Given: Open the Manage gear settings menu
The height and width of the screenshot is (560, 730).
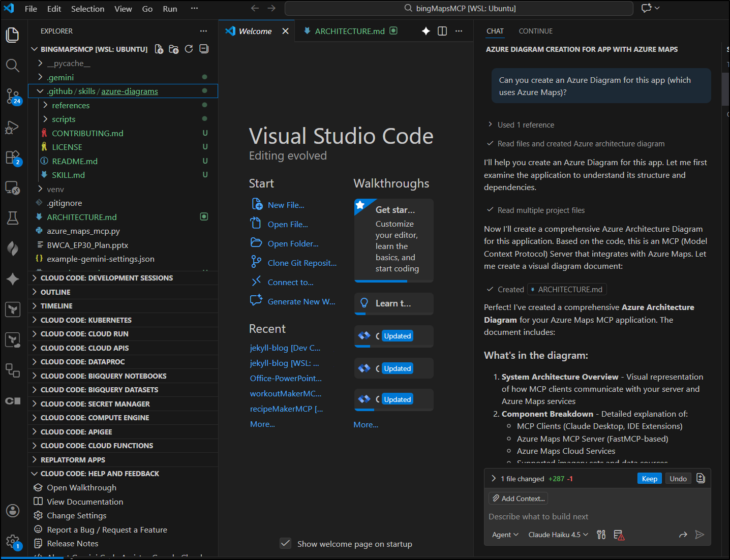Looking at the screenshot, I should tap(13, 541).
